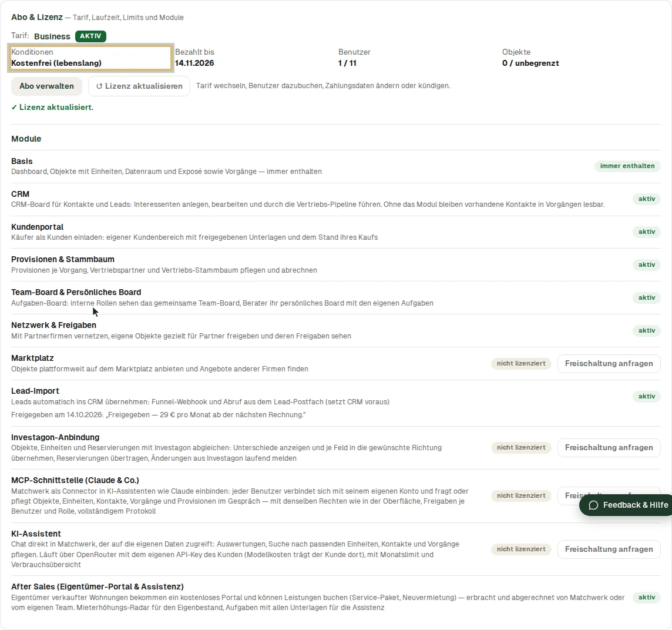Click the Abo verwalten button
The image size is (672, 630).
point(46,86)
